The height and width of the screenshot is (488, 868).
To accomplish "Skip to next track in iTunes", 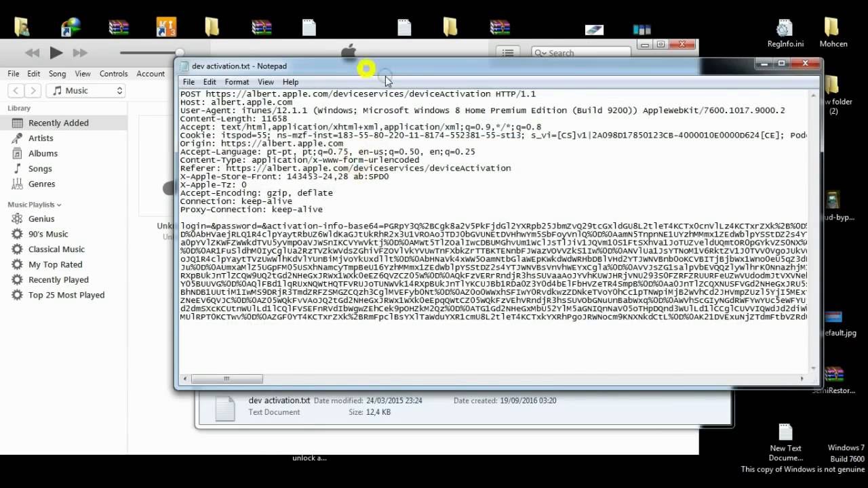I will click(80, 53).
